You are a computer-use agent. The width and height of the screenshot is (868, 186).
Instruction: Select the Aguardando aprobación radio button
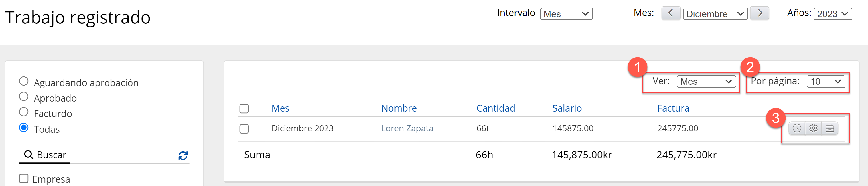(24, 81)
